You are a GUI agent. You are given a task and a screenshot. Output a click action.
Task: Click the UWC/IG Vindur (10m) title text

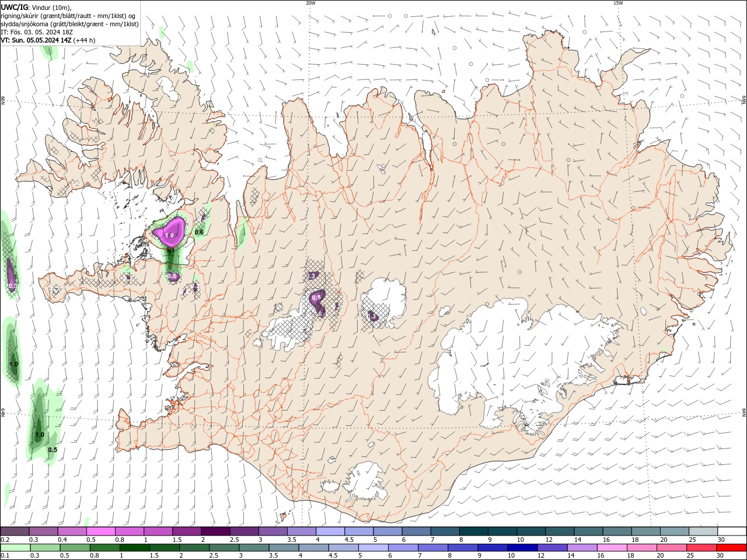click(36, 7)
